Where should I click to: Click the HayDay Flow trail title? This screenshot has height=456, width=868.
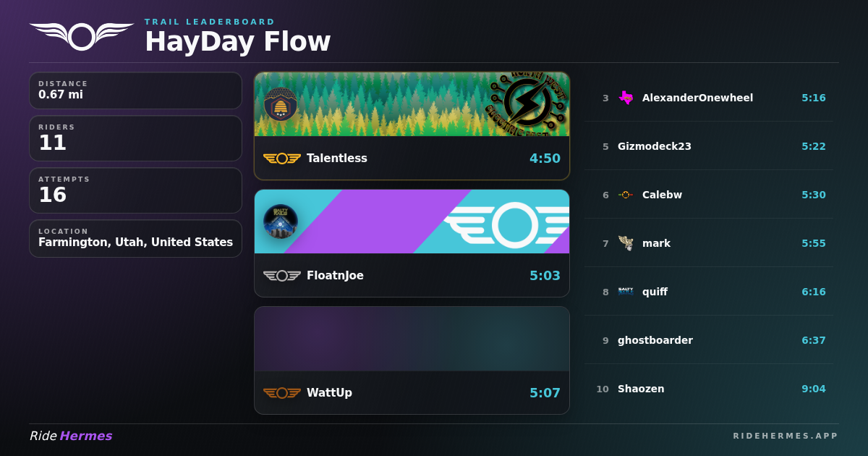[x=238, y=42]
